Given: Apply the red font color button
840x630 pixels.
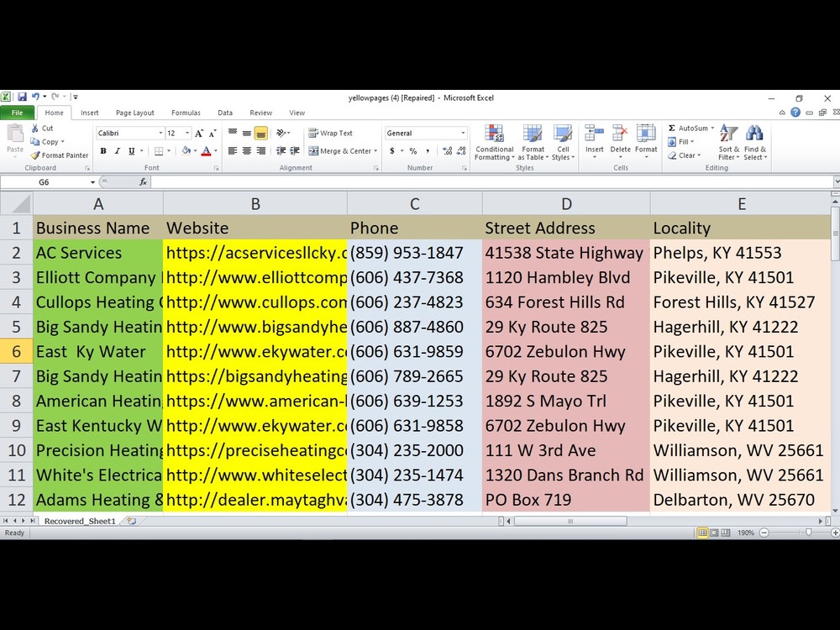Looking at the screenshot, I should pyautogui.click(x=207, y=151).
